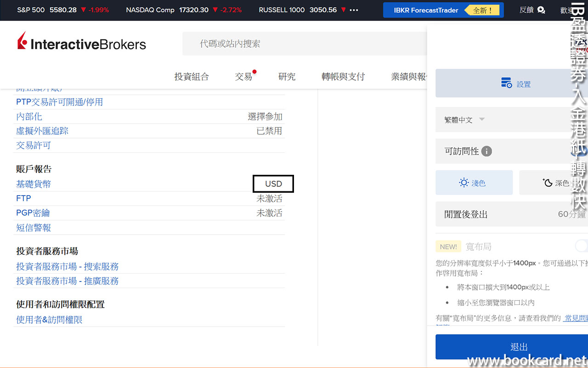Click the 可訪問性 info icon

486,151
